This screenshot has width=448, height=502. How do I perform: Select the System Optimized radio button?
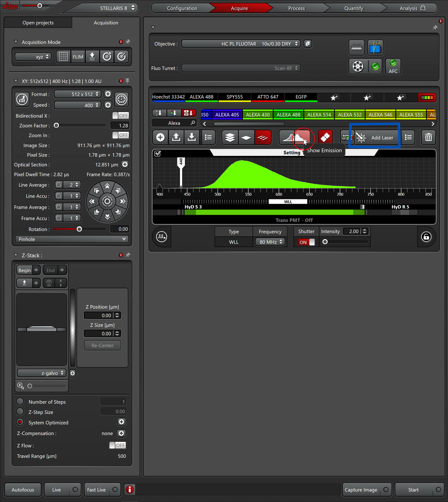point(20,423)
